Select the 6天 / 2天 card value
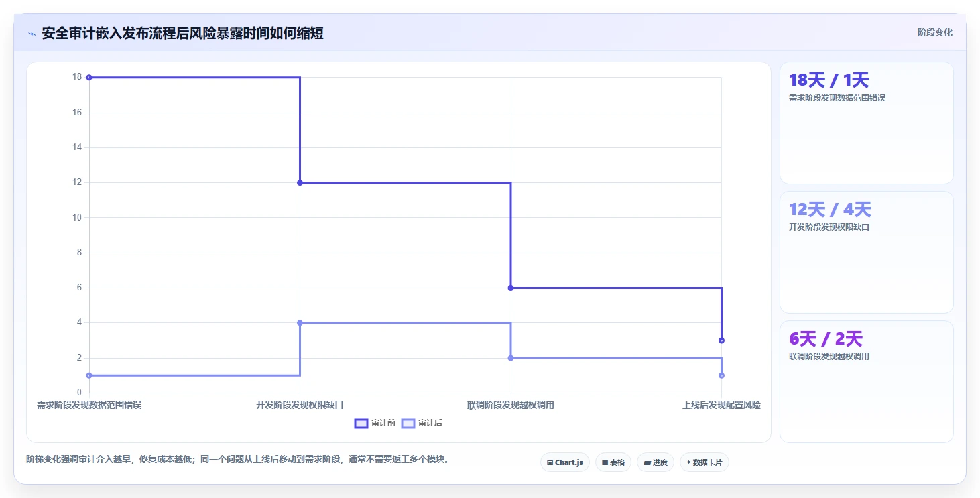Viewport: 980px width, 498px height. pyautogui.click(x=826, y=339)
